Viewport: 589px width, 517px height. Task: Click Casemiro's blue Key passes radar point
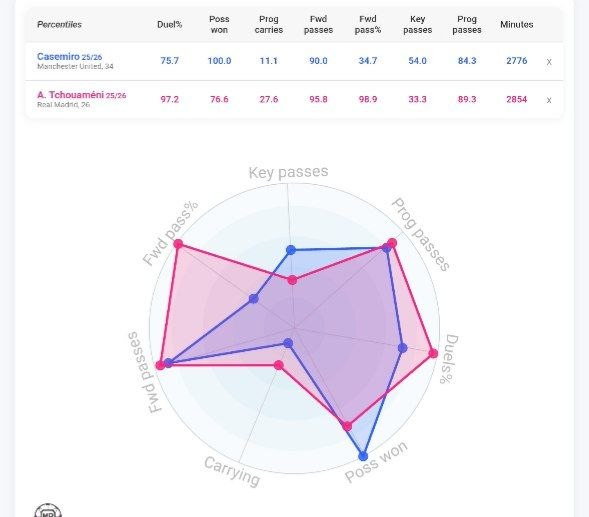tap(291, 249)
